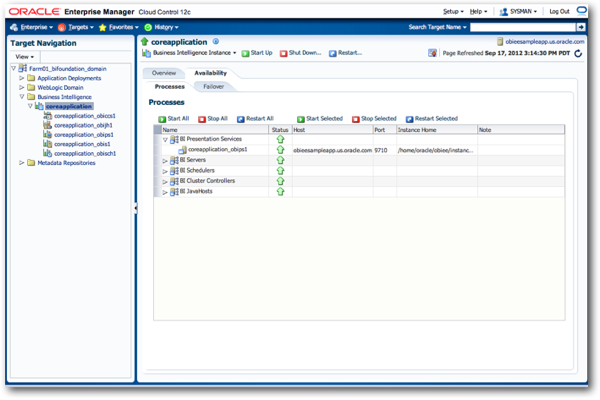Click the Name column header

215,130
